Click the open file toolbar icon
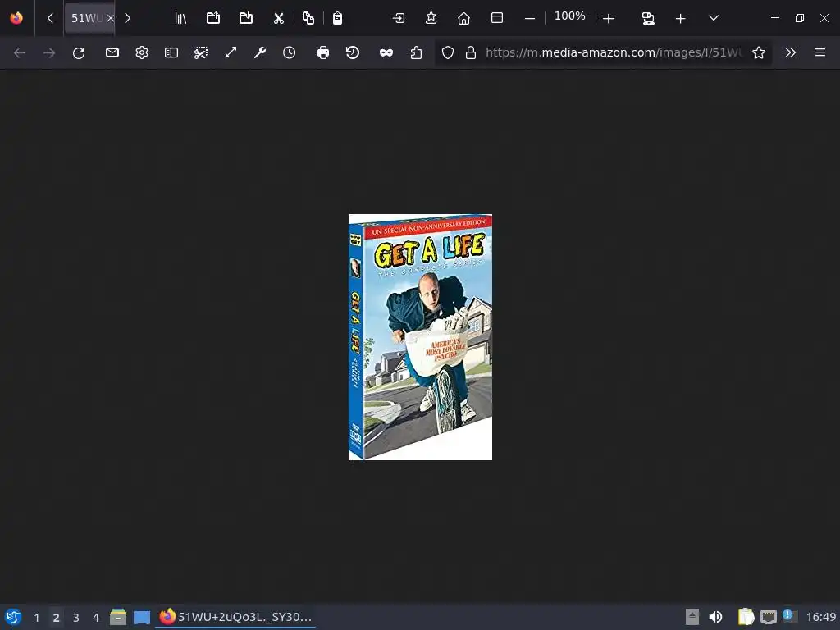Image resolution: width=840 pixels, height=630 pixels. coord(213,18)
